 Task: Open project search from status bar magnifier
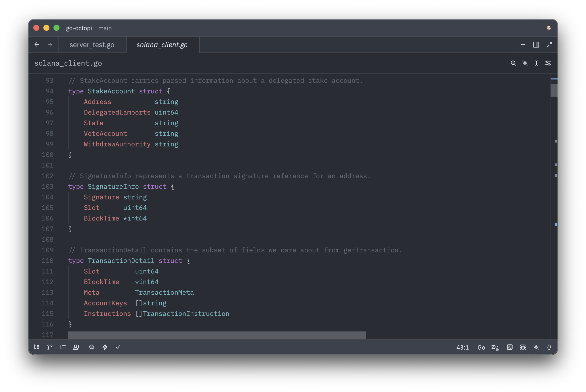(92, 347)
